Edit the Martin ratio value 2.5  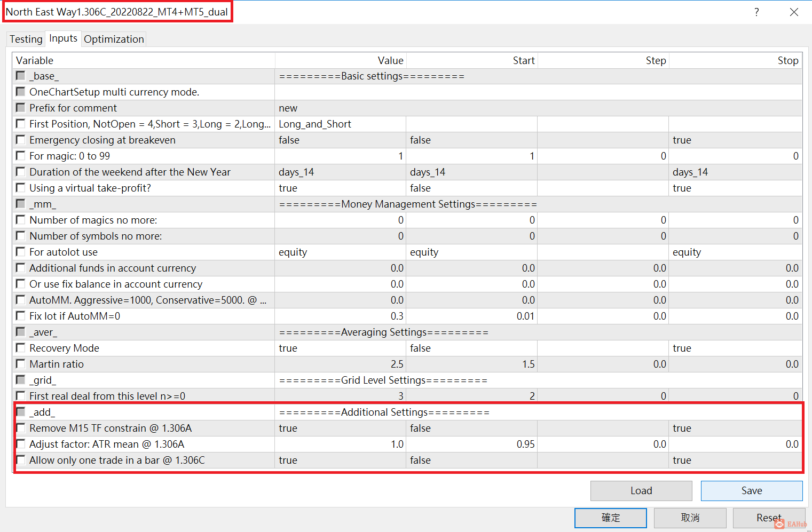click(x=340, y=364)
